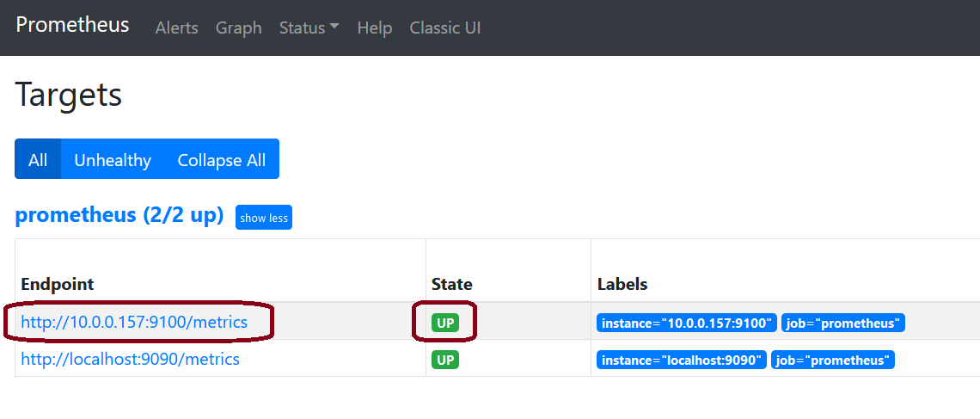Expand the Status dropdown menu

click(309, 28)
